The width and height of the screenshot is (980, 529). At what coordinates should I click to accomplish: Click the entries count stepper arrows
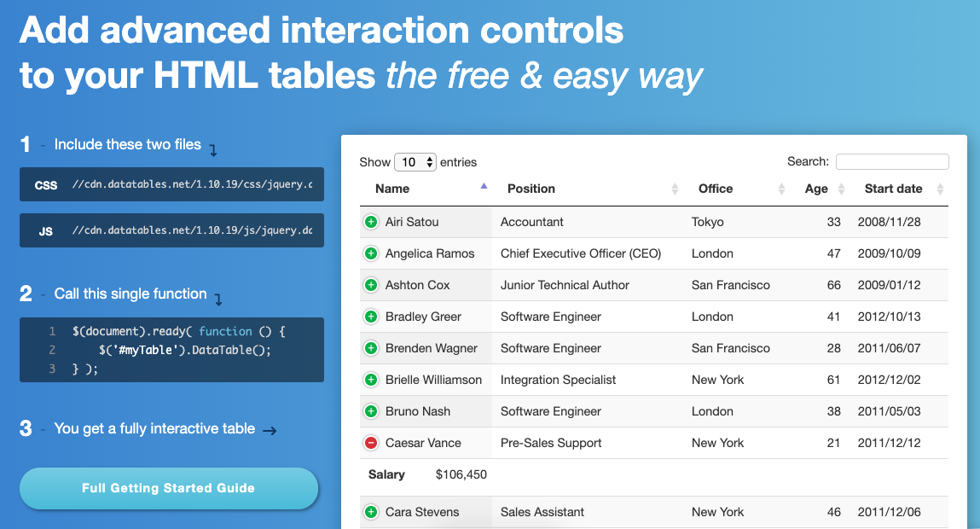pyautogui.click(x=429, y=161)
